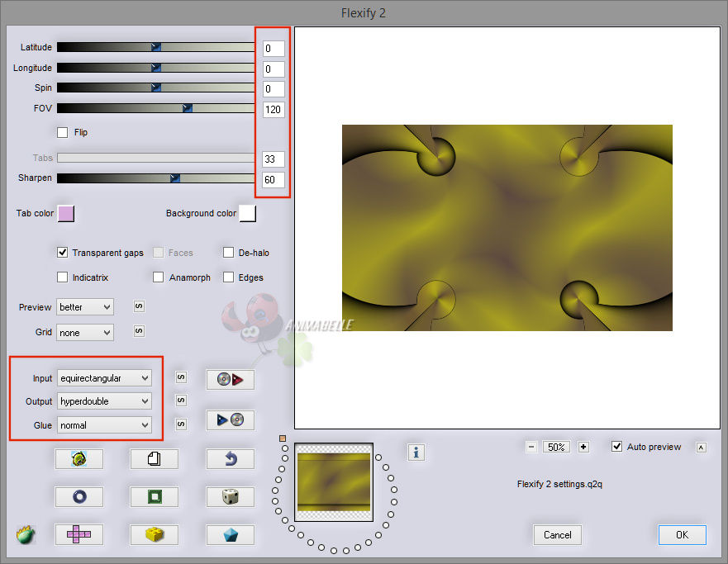Image resolution: width=728 pixels, height=564 pixels.
Task: Click the Latitude slider handle
Action: [156, 47]
